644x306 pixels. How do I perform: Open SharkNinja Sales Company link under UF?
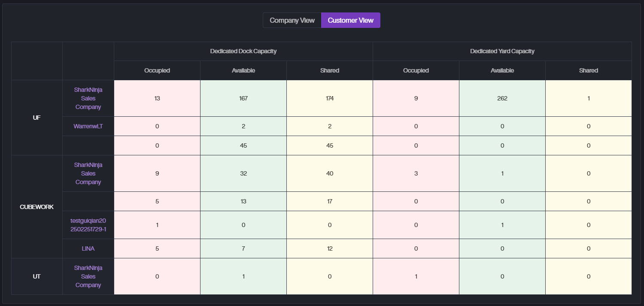coord(88,98)
